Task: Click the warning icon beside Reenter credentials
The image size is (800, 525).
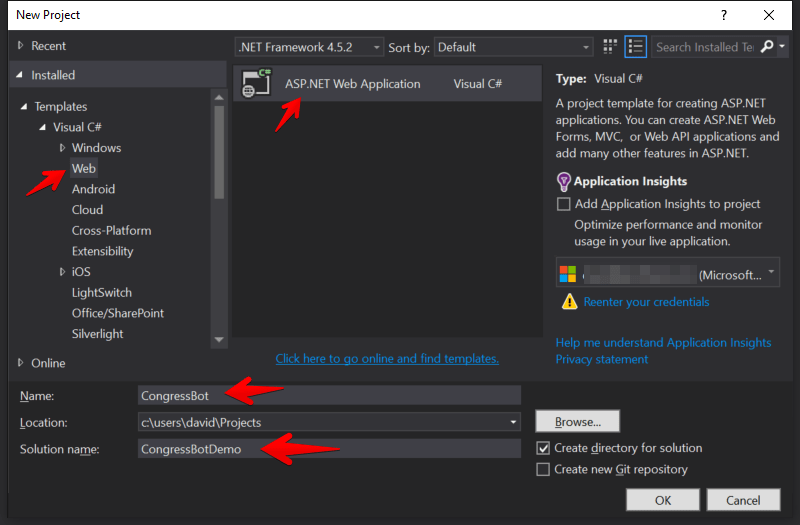Action: [569, 302]
